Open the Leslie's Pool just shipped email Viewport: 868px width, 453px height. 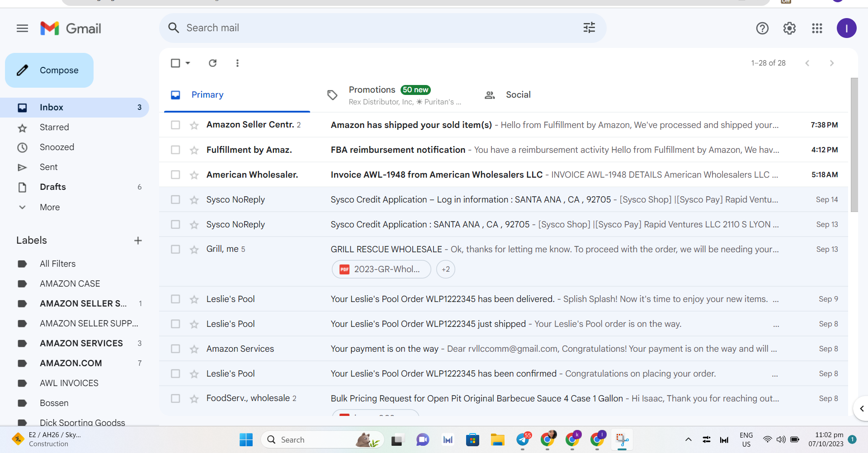coord(504,324)
